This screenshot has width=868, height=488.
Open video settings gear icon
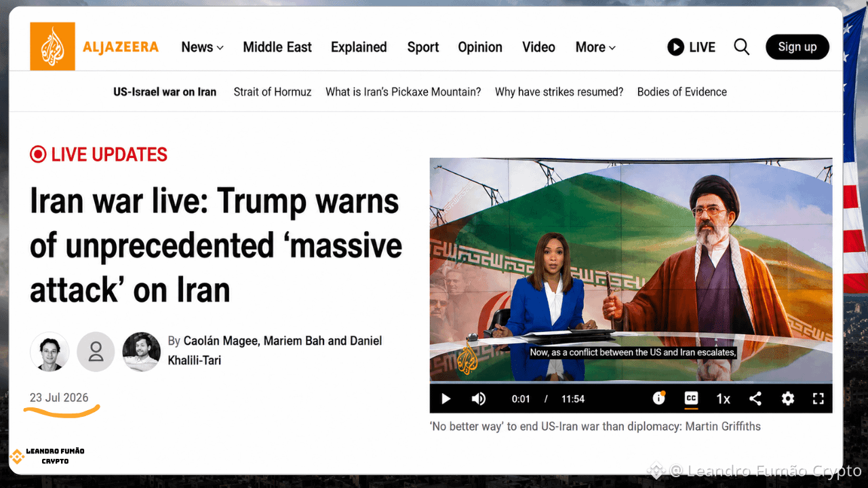[787, 399]
